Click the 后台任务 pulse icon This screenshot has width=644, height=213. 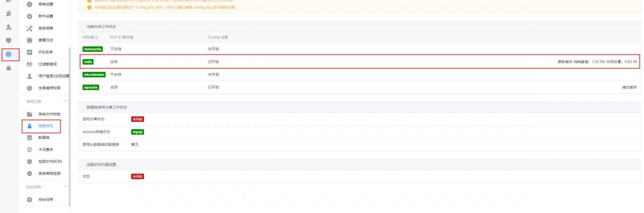[x=30, y=200]
